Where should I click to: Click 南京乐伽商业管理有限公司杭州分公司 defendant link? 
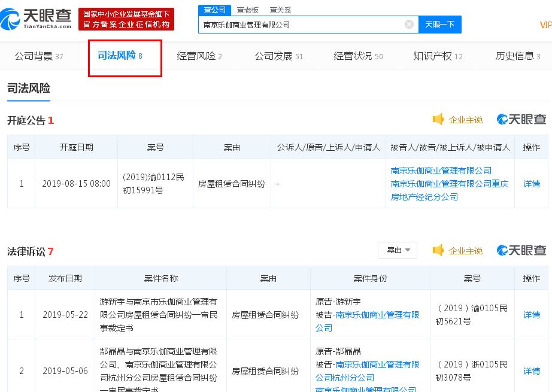point(367,371)
